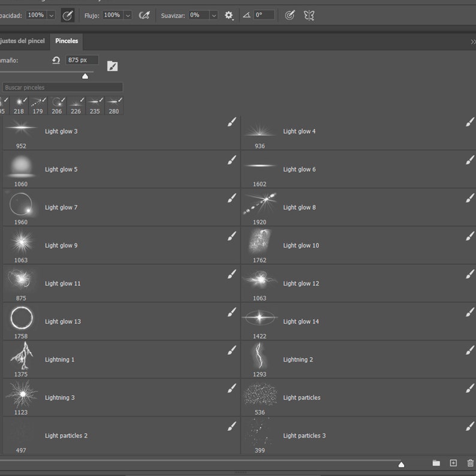Click the brush angle icon

tap(246, 15)
